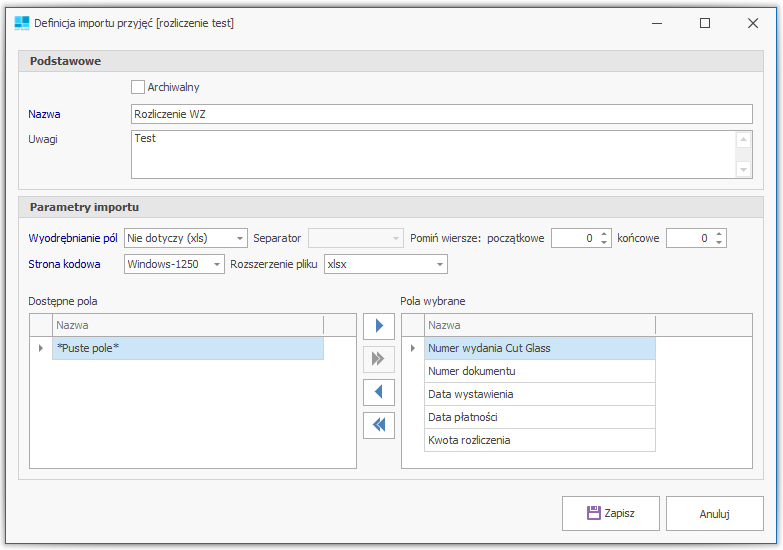Collapse the Podstawowe section header
Screen dimensions: 783x550
pos(391,61)
